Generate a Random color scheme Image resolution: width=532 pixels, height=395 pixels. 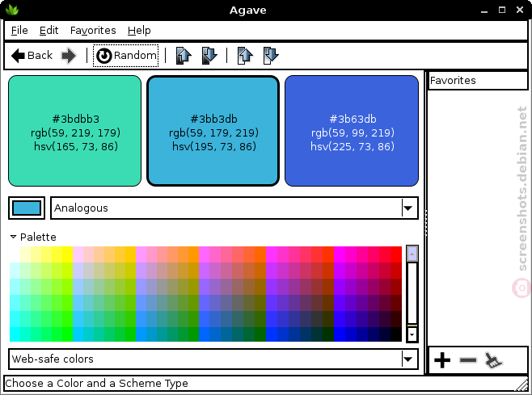[x=126, y=55]
